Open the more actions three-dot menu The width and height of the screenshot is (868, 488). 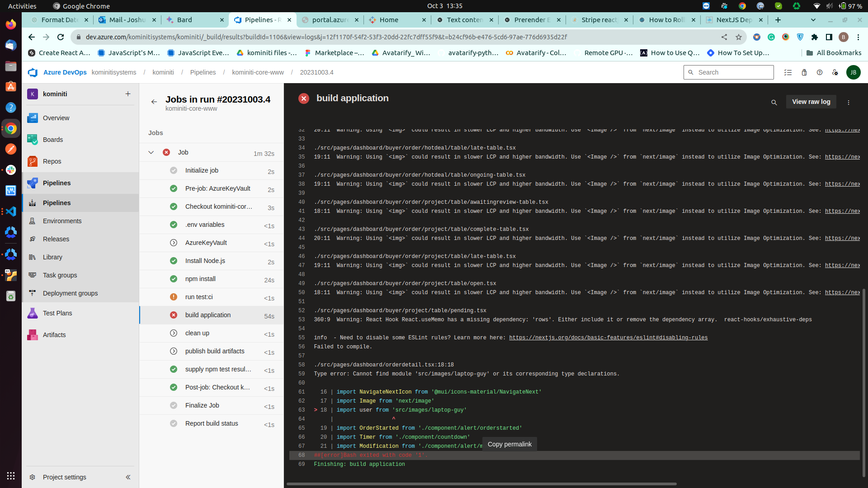pyautogui.click(x=849, y=103)
